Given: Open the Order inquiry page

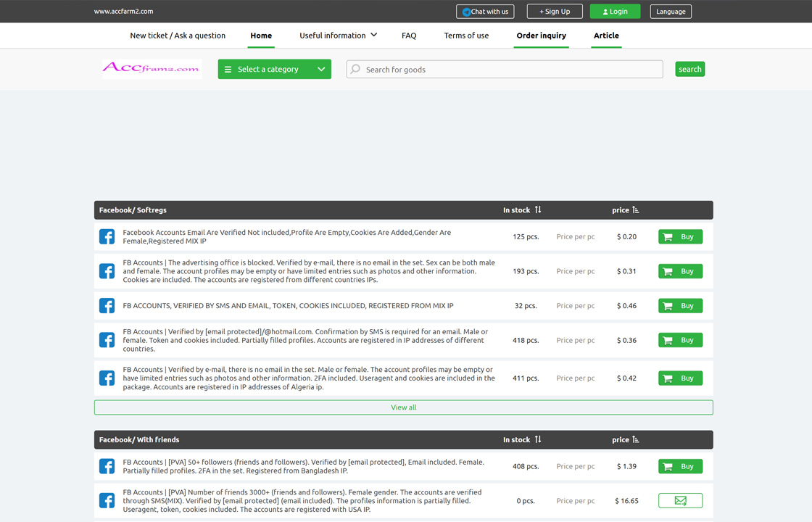Looking at the screenshot, I should (x=541, y=36).
